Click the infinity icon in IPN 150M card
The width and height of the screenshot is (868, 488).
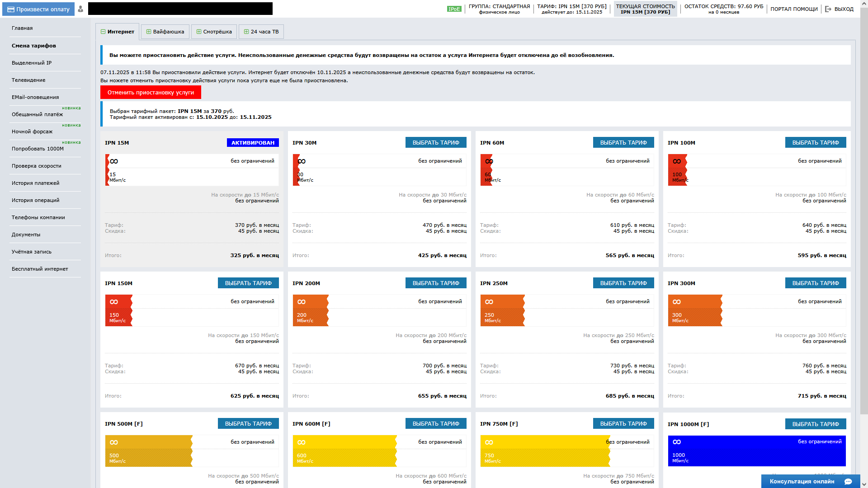pyautogui.click(x=114, y=302)
